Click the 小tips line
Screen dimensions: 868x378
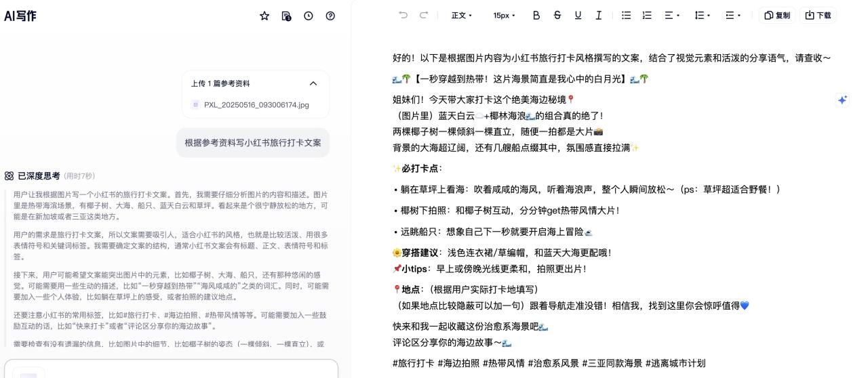point(489,269)
